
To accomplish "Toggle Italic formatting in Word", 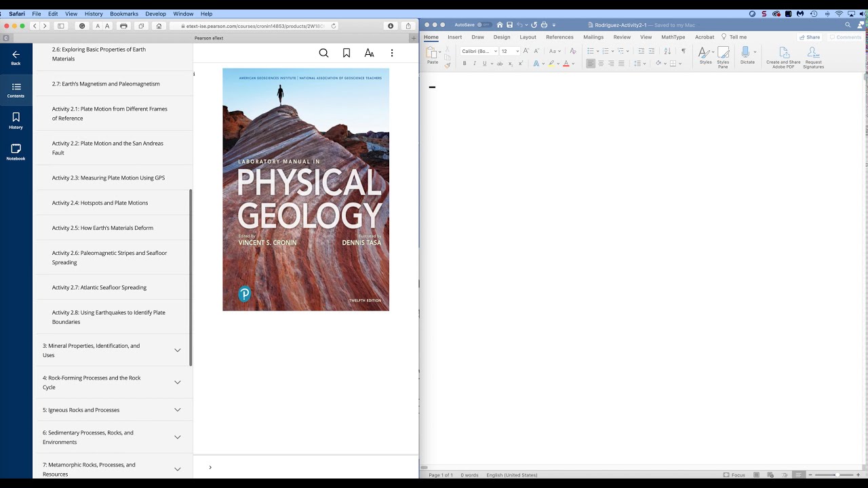I will point(474,64).
